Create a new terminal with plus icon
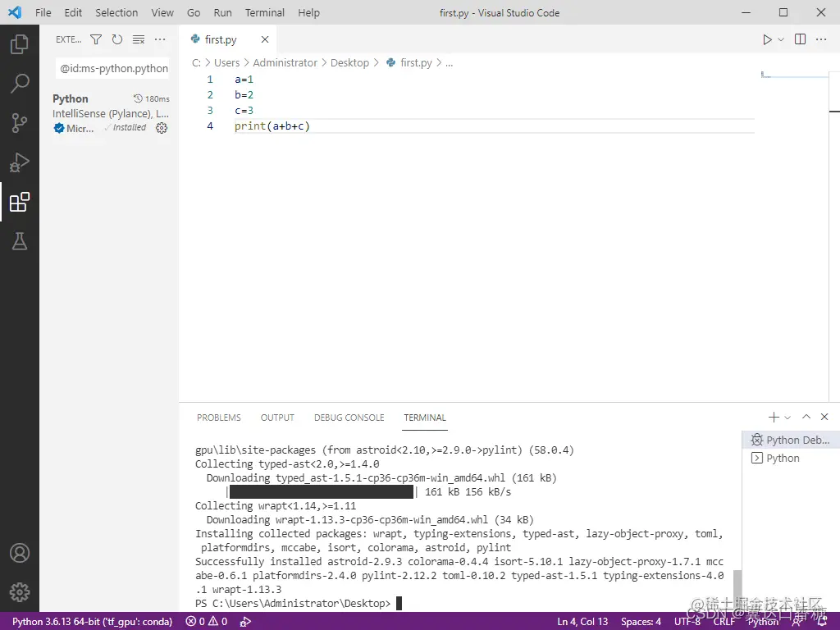Screen dimensions: 840x630 pos(774,417)
